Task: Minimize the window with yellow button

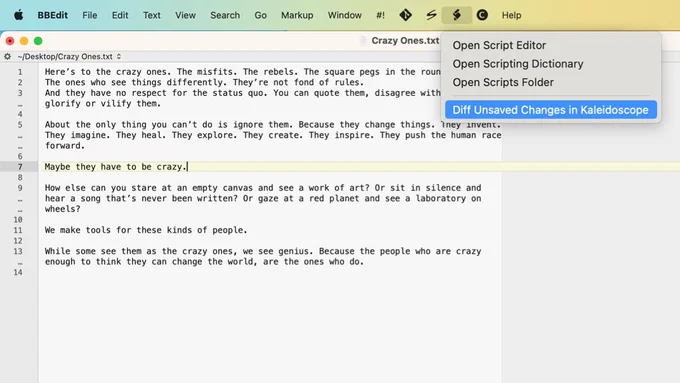Action: tap(24, 41)
